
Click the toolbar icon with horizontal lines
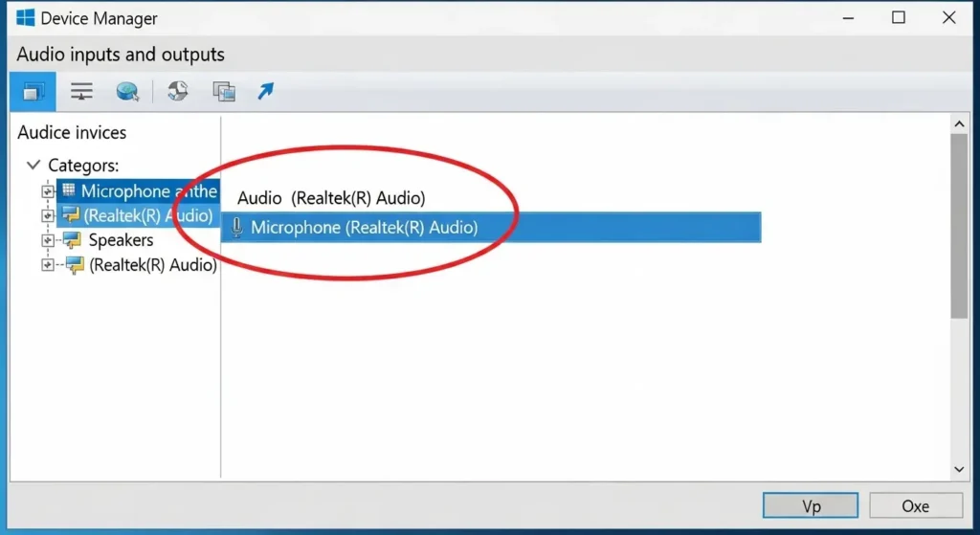click(81, 92)
